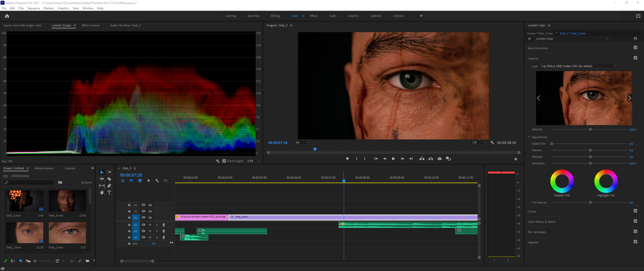The width and height of the screenshot is (644, 271).
Task: Open the Comparison View button
Action: click(448, 159)
